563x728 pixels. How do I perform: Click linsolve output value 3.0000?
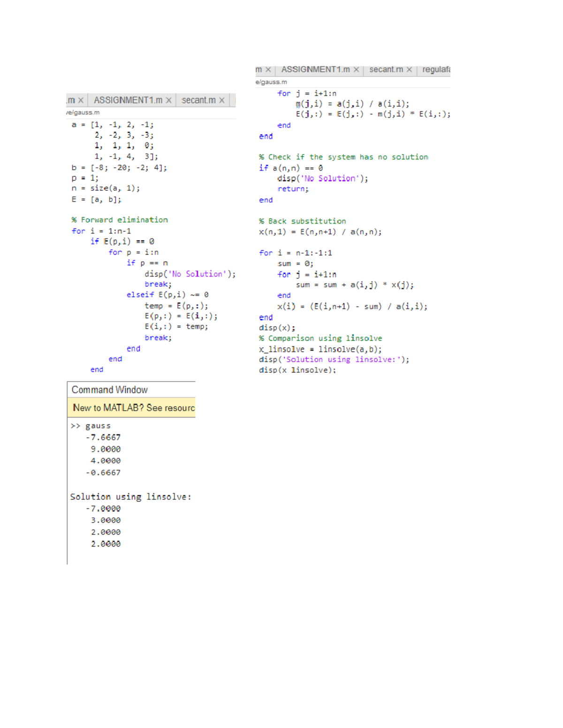[x=106, y=520]
